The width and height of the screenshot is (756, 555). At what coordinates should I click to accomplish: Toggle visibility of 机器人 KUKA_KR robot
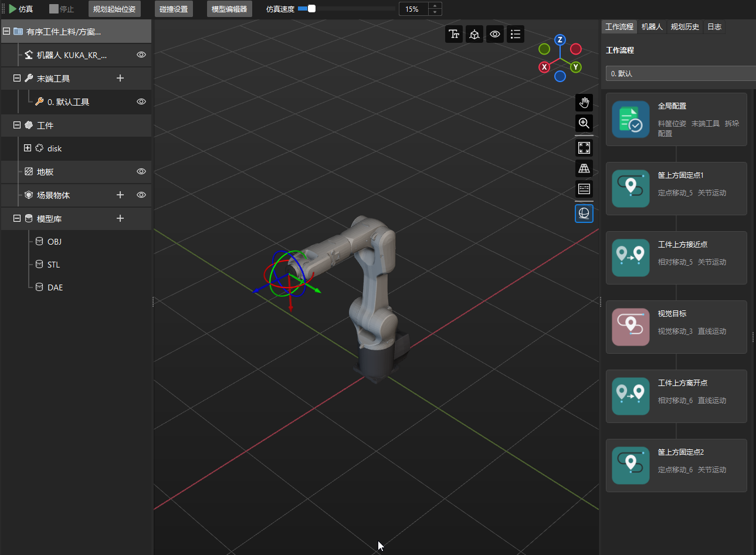coord(141,55)
